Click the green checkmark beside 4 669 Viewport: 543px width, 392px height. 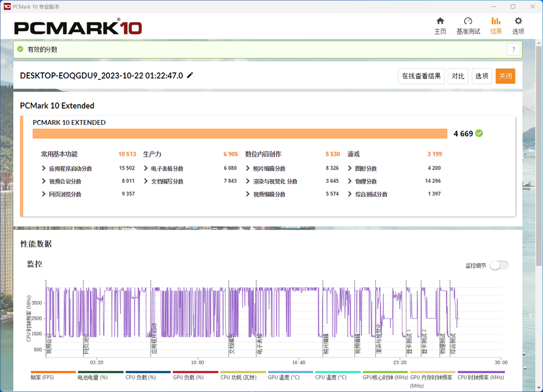click(x=479, y=133)
